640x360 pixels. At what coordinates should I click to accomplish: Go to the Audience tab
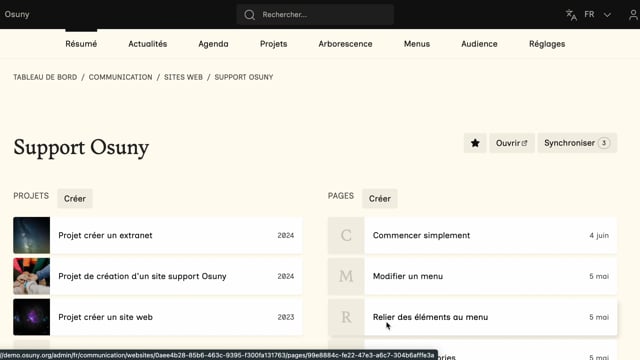479,44
